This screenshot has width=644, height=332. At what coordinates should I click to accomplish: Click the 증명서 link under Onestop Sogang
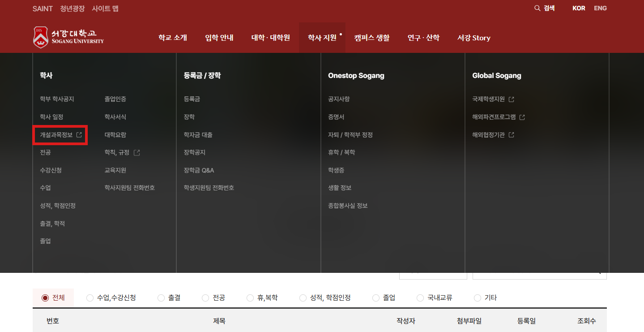point(336,117)
